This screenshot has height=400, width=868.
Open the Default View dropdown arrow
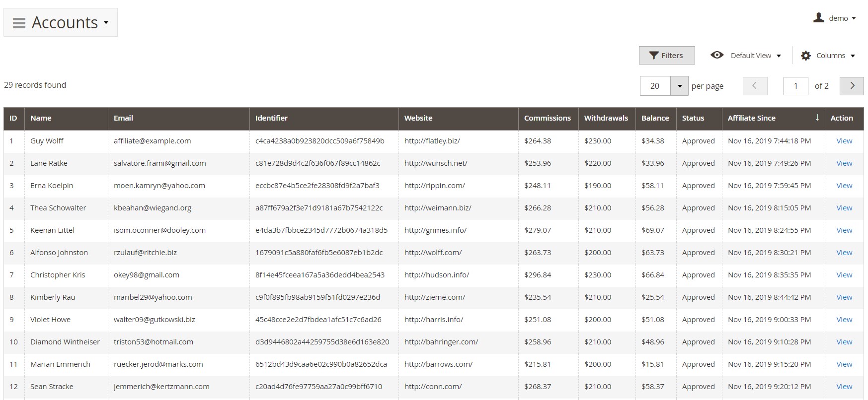[x=779, y=56]
